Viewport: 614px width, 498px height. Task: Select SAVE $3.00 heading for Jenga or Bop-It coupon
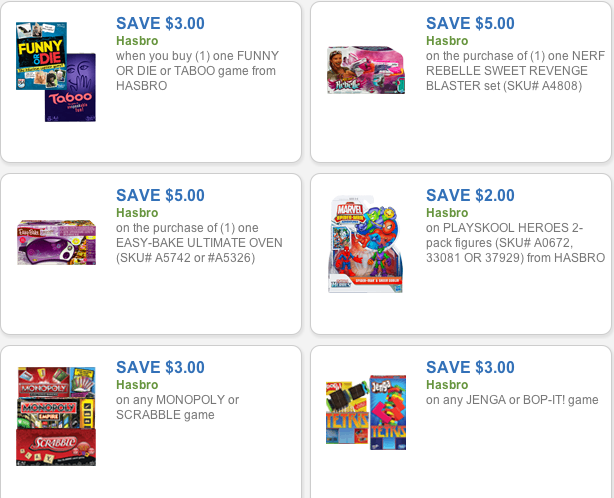470,367
